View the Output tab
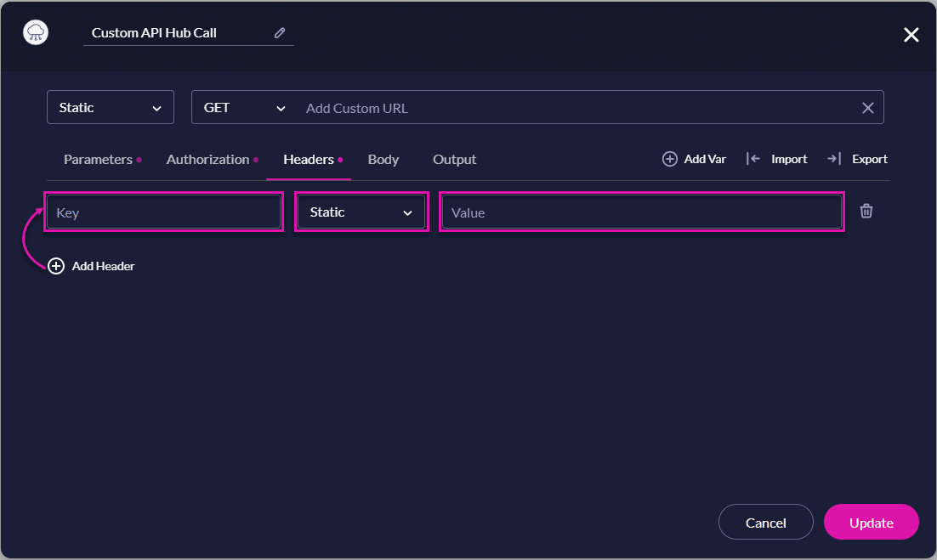 click(x=454, y=159)
